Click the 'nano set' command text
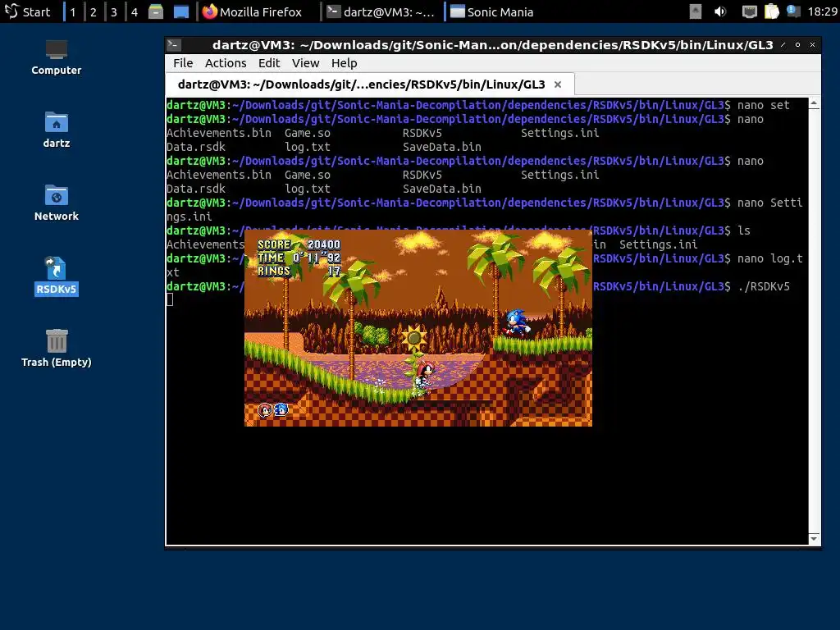 [x=764, y=106]
